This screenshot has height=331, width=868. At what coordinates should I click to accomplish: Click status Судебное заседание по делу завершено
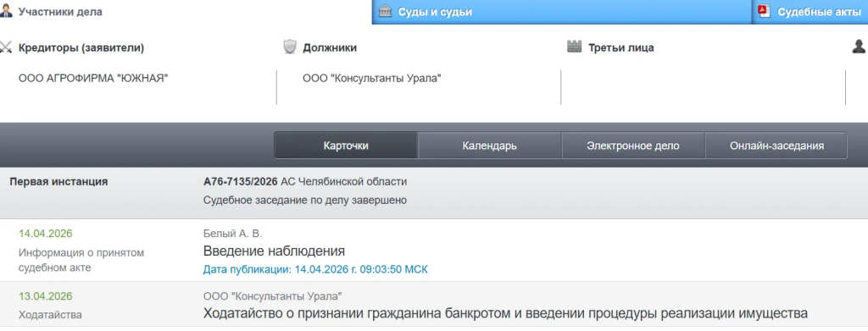[x=305, y=200]
